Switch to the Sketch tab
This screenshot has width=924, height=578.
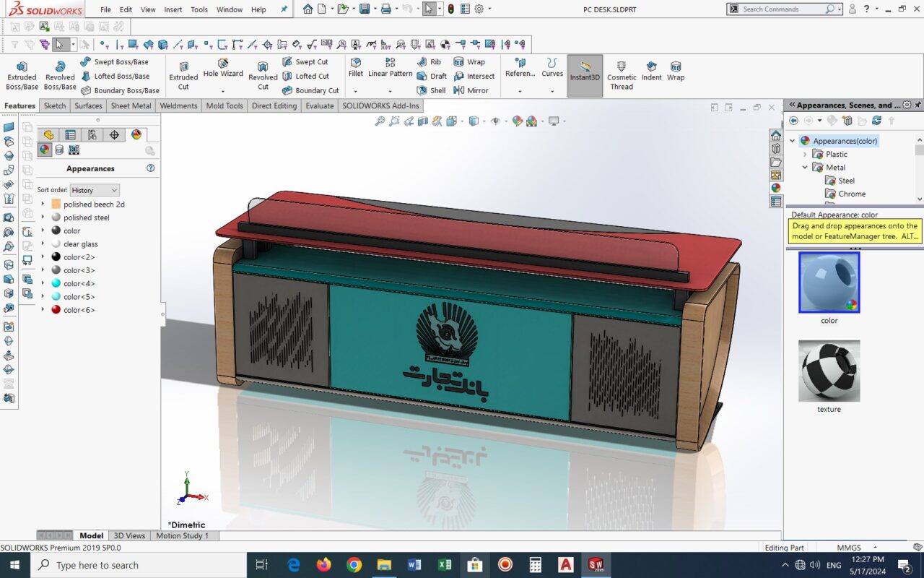(55, 105)
